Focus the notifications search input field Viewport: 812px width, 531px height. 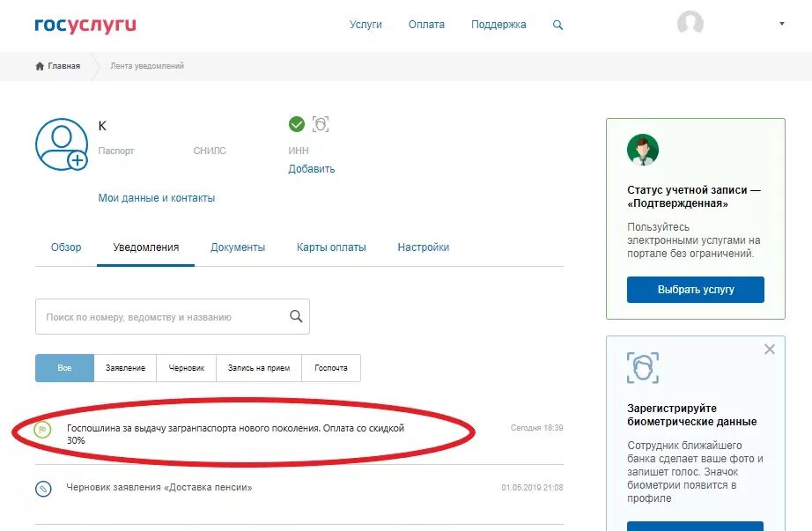[173, 316]
